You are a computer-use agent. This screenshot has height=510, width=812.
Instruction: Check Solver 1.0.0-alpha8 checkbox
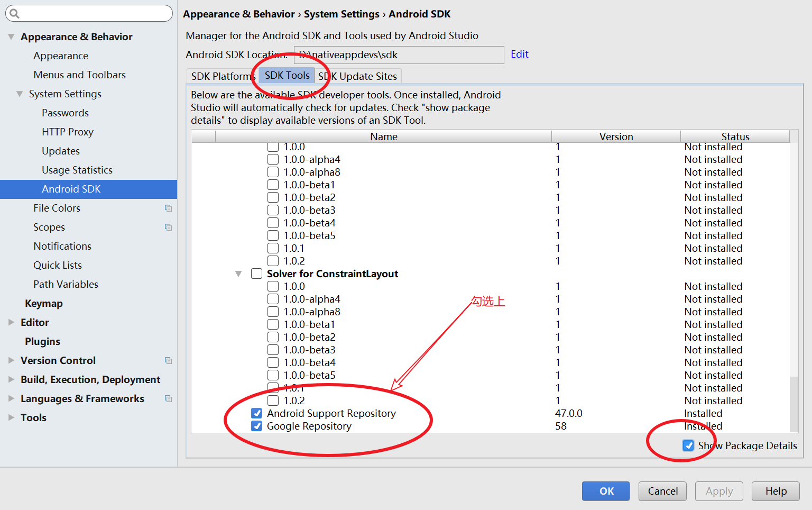(x=273, y=312)
